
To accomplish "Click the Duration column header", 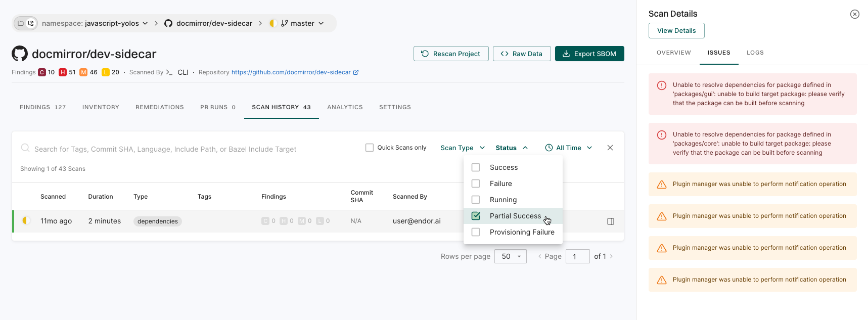I will click(101, 197).
